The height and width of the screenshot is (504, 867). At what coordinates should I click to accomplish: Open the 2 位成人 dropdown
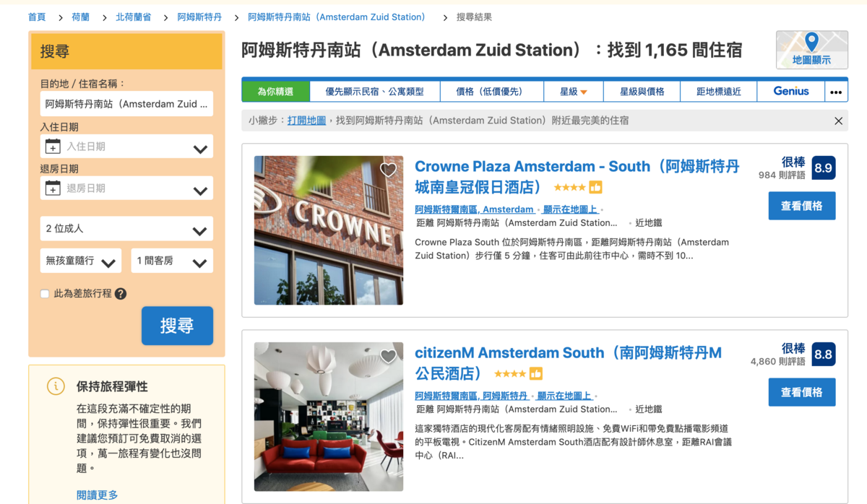(126, 229)
